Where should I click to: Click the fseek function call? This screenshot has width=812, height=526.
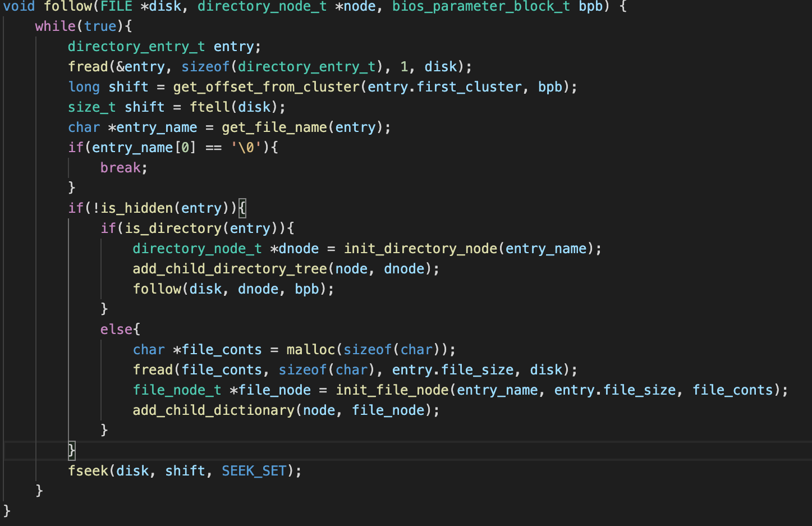pos(88,471)
